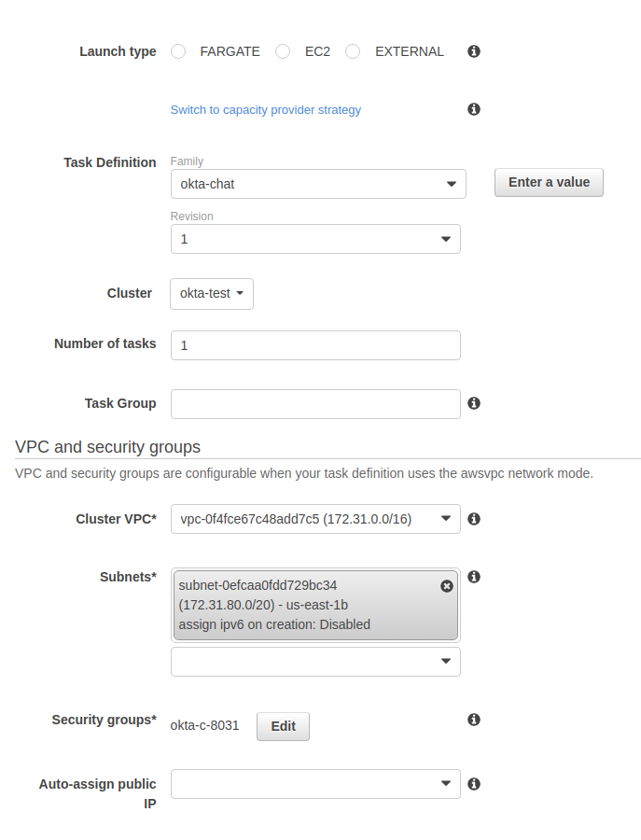Click Switch to capacity provider strategy link
The image size is (641, 840).
(265, 110)
